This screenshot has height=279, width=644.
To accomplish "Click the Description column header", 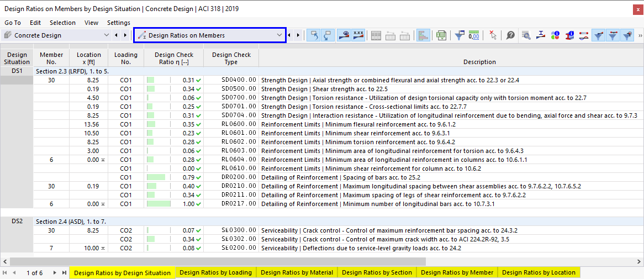I will [479, 62].
